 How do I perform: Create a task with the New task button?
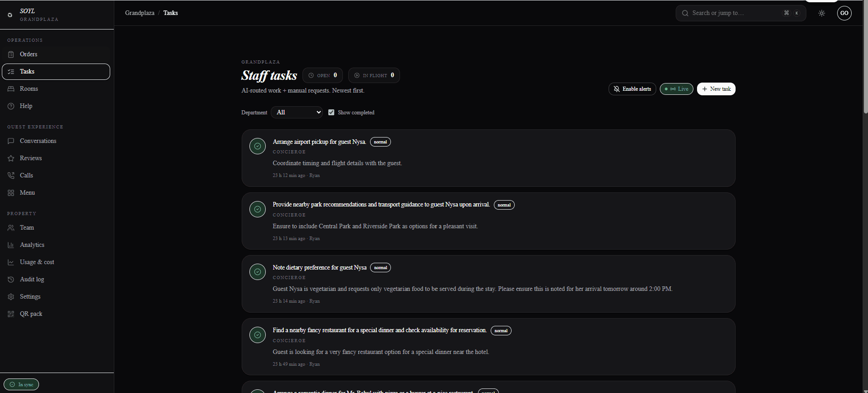tap(716, 89)
